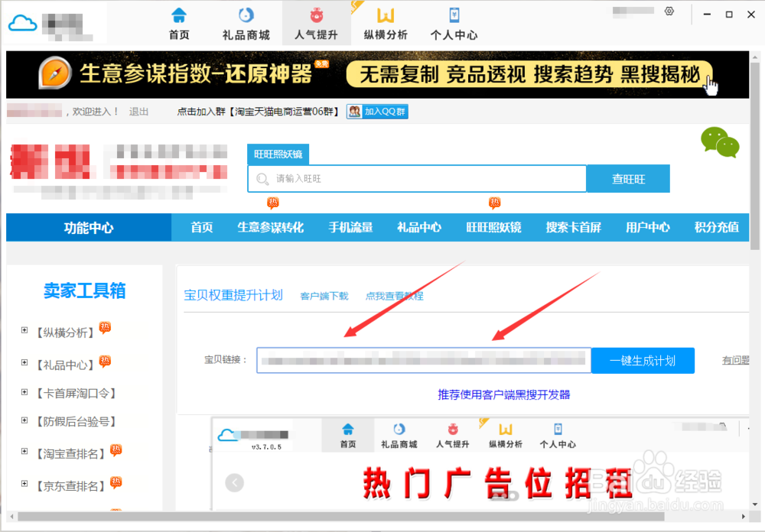Open 搜索卡首屏 nav item
The image size is (765, 532).
[573, 227]
